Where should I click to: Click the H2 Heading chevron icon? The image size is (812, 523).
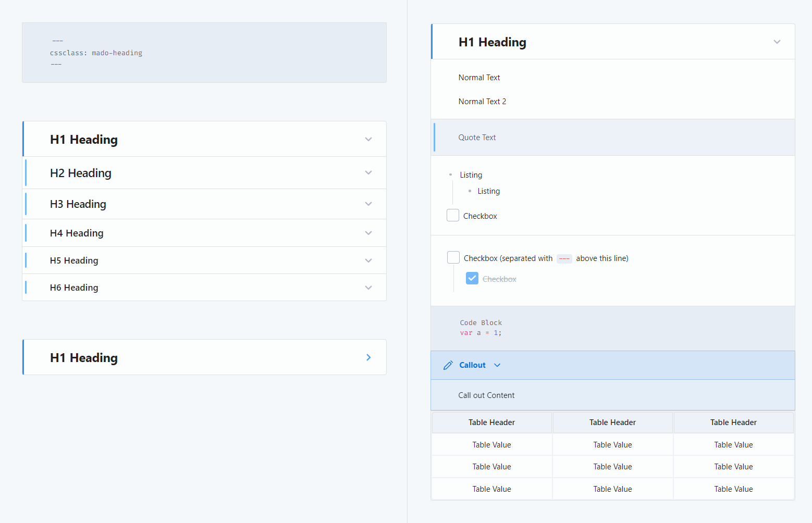368,172
